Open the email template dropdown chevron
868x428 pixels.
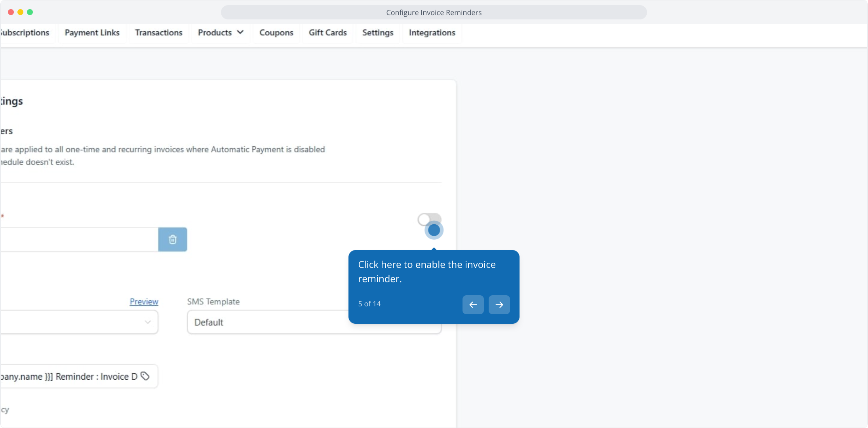pyautogui.click(x=148, y=322)
